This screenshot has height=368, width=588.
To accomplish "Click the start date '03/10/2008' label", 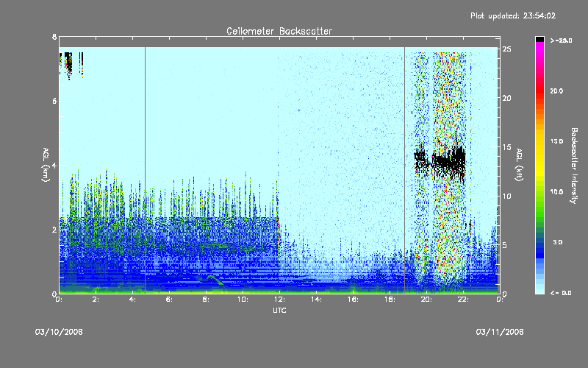I will 59,332.
